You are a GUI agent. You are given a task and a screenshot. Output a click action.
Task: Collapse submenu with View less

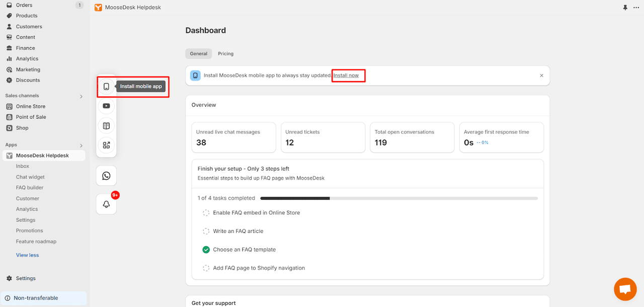(x=27, y=255)
